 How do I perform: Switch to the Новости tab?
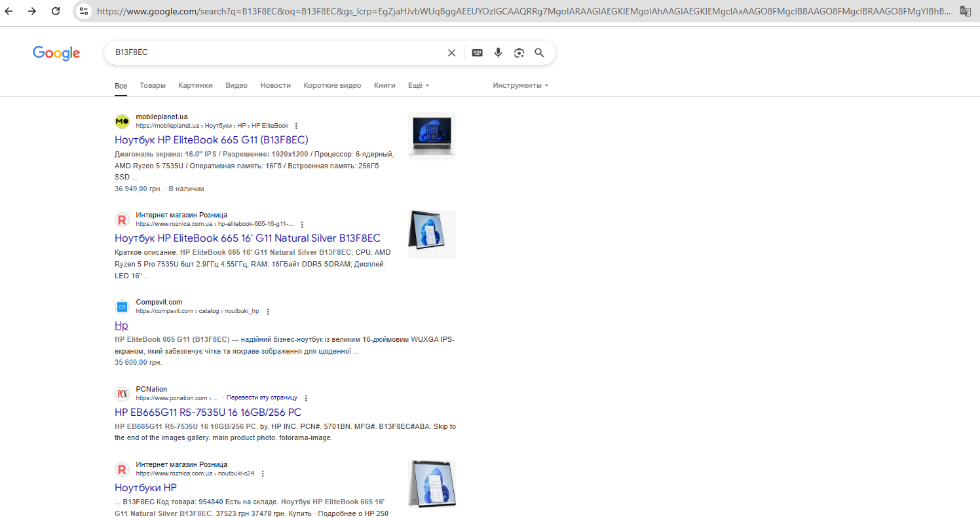click(x=275, y=86)
